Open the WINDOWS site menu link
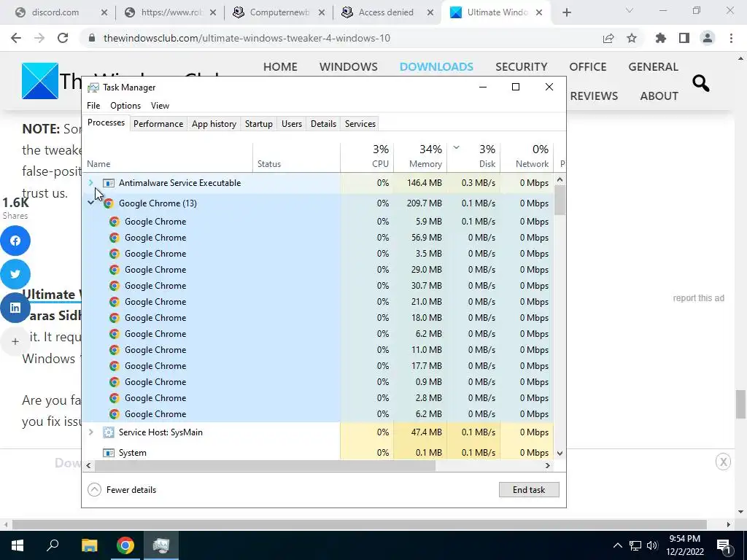 point(348,66)
